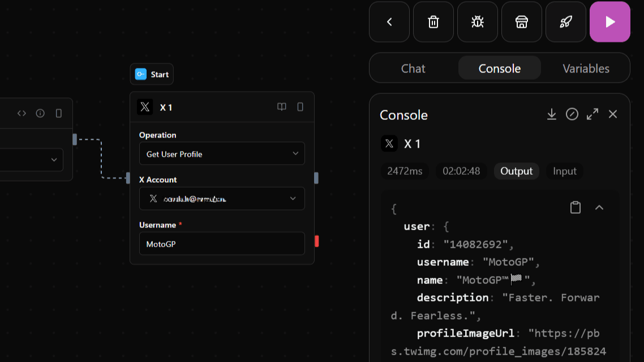
Task: Click the rocket deploy icon
Action: click(565, 22)
